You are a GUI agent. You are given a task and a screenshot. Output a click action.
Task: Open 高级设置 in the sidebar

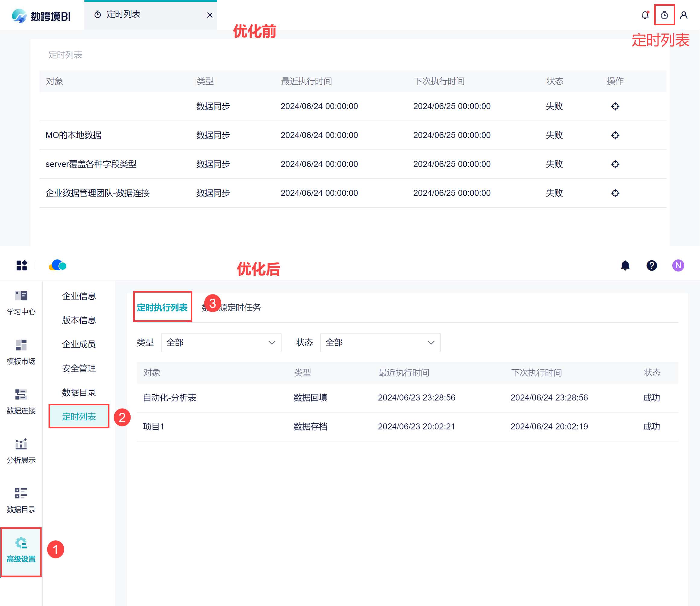pos(21,551)
